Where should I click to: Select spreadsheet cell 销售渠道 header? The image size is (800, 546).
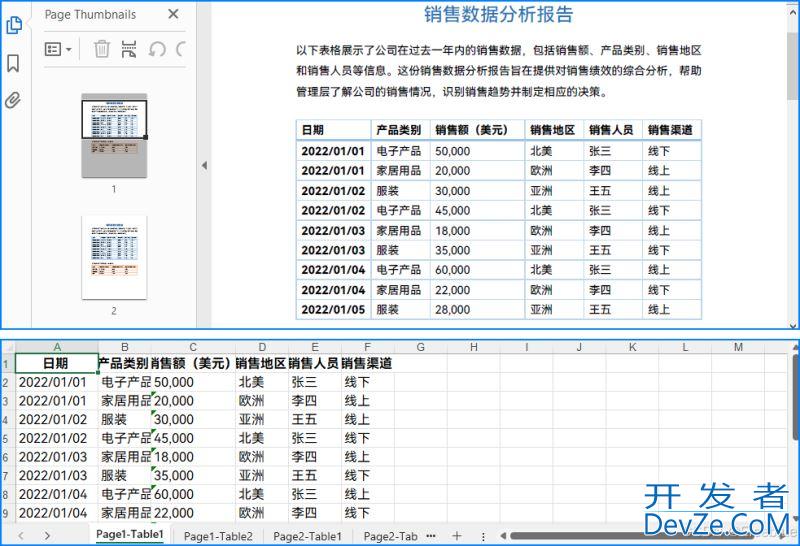tap(367, 363)
